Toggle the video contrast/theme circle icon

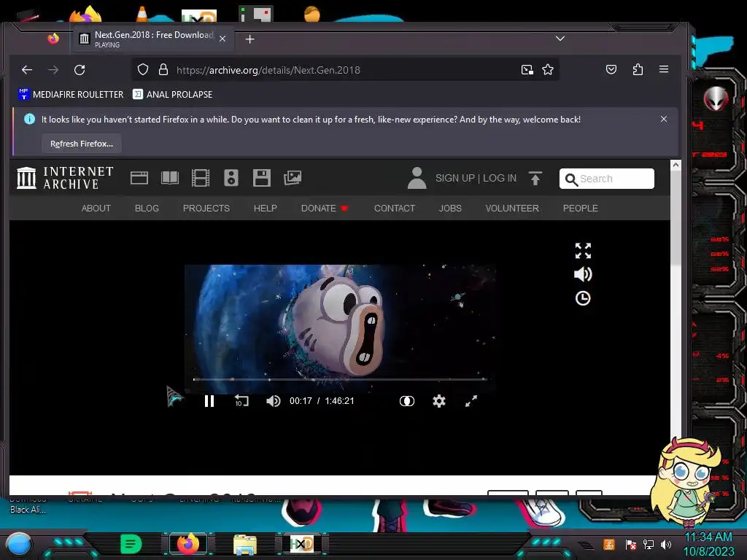point(407,401)
